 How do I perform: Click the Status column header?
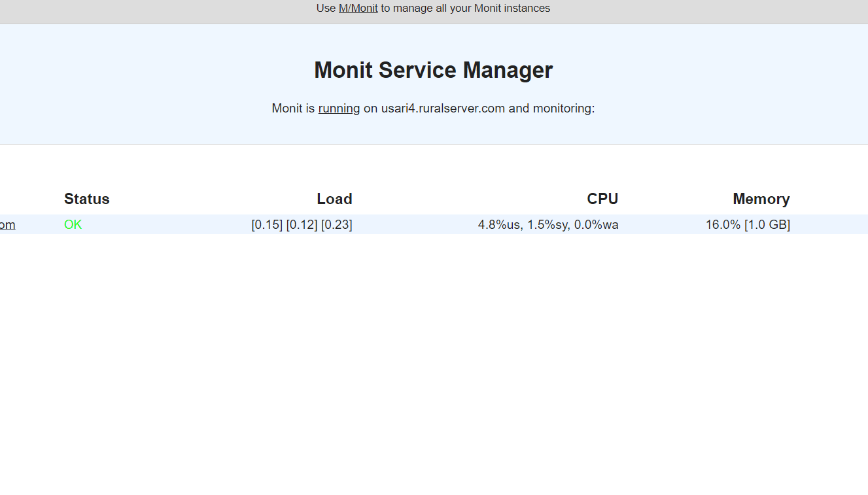pyautogui.click(x=86, y=199)
